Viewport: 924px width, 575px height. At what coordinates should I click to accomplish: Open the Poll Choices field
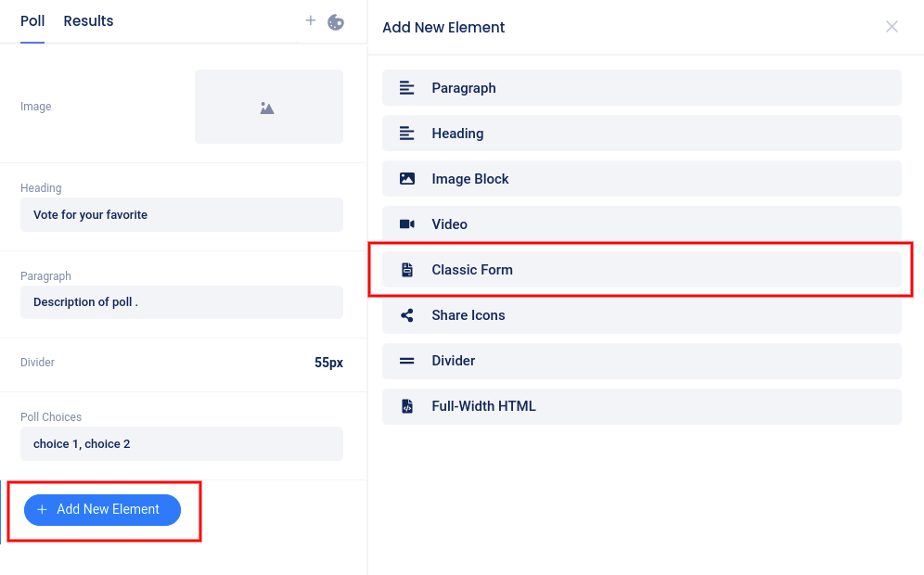(182, 444)
